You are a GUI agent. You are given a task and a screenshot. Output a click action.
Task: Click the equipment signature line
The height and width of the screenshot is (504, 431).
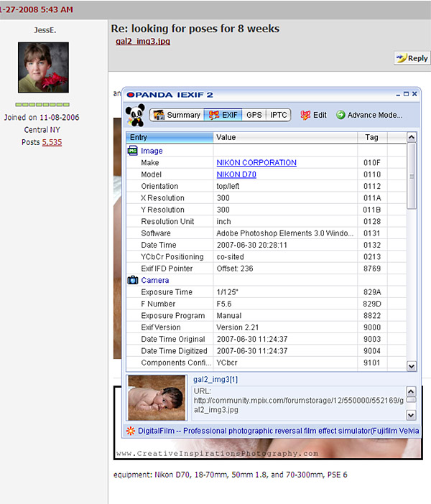[231, 475]
